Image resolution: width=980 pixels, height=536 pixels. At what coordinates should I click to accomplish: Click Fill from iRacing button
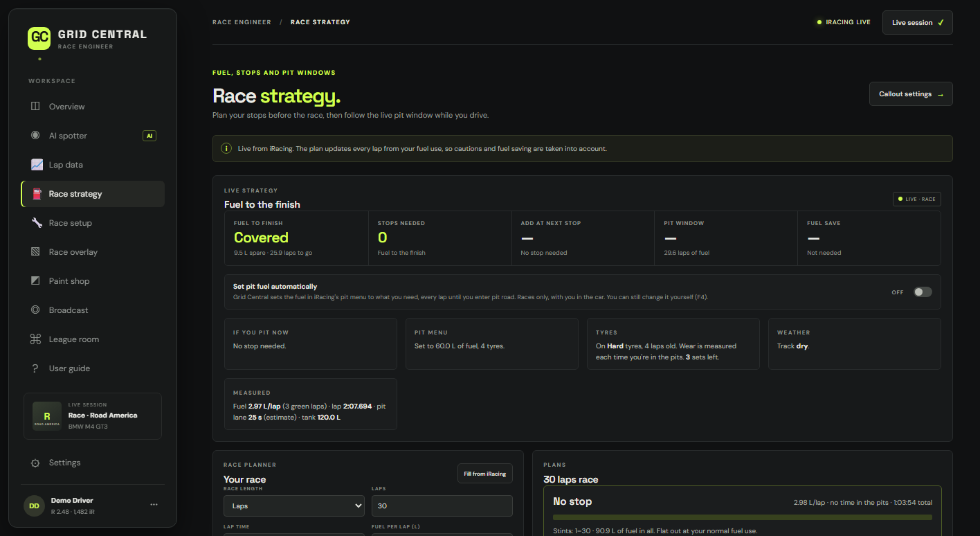point(485,474)
